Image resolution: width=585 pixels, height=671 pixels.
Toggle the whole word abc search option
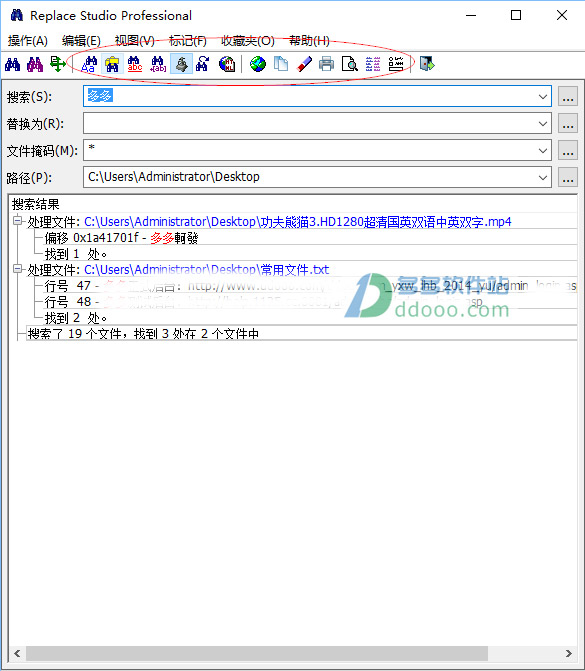point(135,64)
